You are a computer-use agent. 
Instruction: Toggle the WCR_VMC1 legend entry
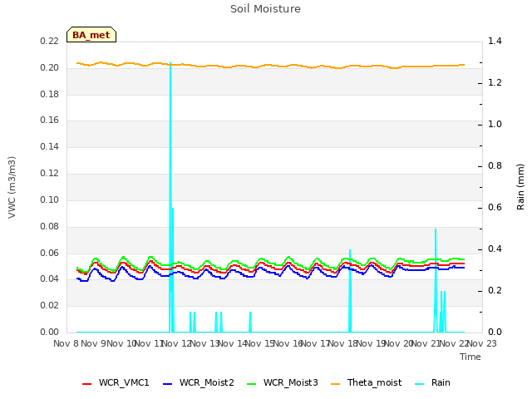[116, 382]
